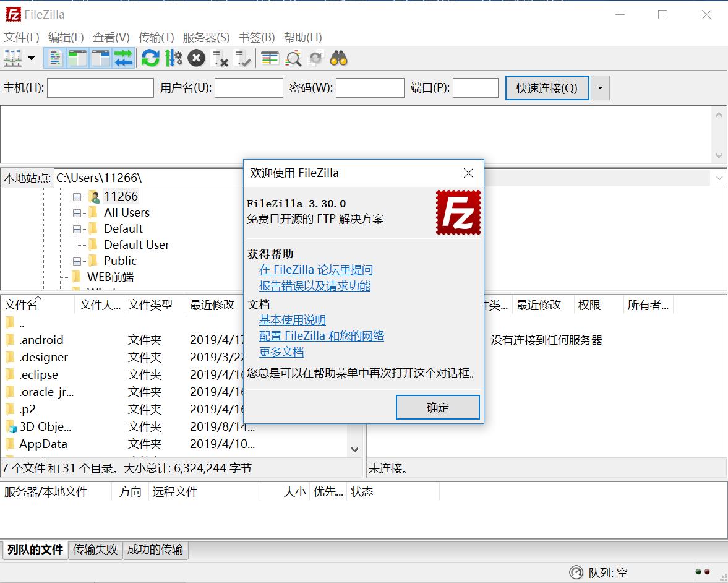Image resolution: width=728 pixels, height=583 pixels.
Task: Reconnect to last server icon
Action: 242,59
